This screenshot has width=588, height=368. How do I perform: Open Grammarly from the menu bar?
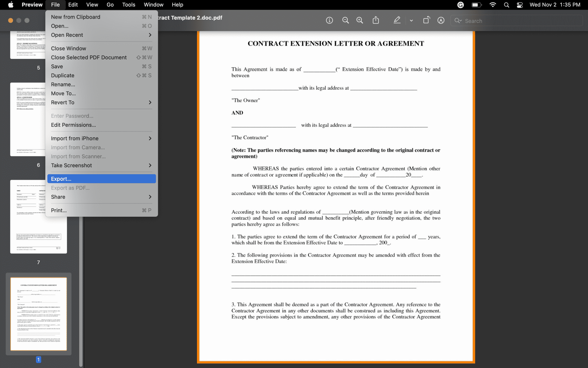click(x=460, y=5)
